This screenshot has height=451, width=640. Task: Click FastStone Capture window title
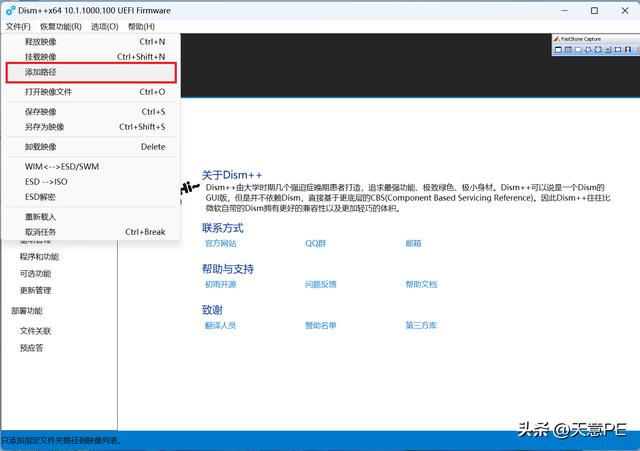pyautogui.click(x=581, y=39)
